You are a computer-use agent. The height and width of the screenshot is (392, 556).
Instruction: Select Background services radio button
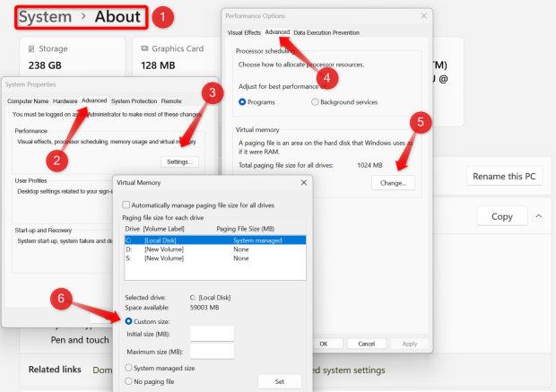[315, 102]
